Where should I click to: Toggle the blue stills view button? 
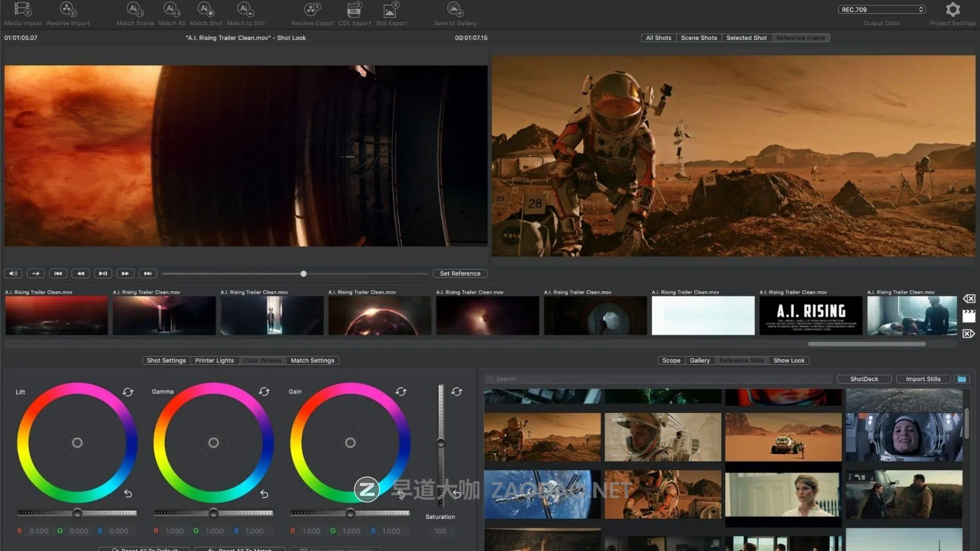tap(961, 379)
